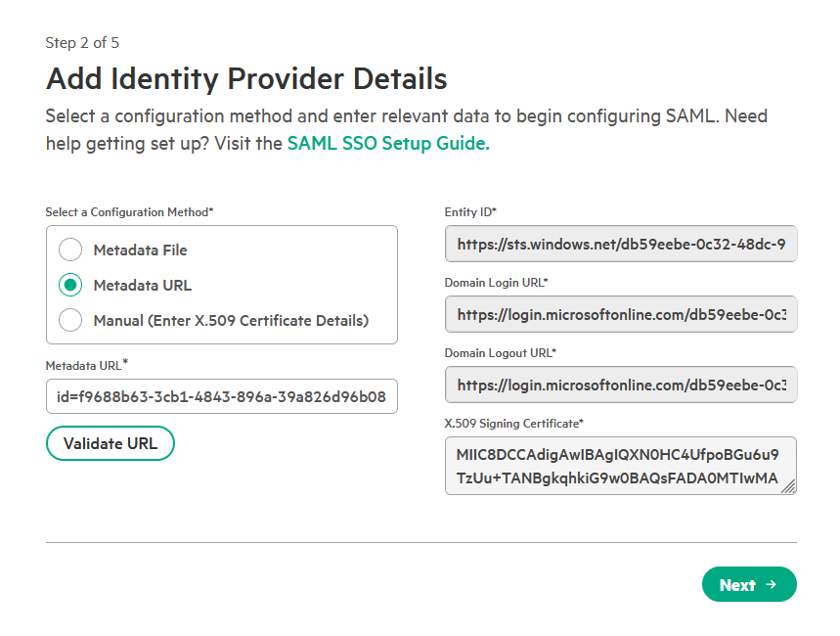Select the Metadata File radio button

(x=70, y=250)
